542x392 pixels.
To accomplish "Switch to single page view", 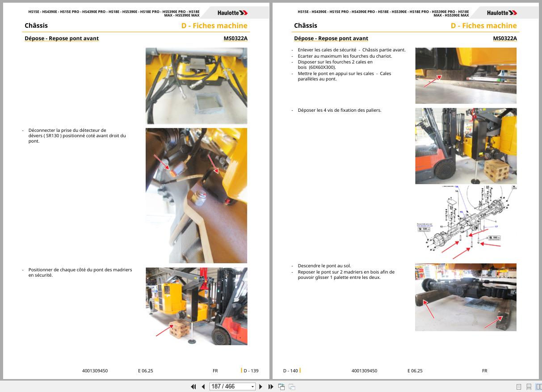I will (x=519, y=387).
